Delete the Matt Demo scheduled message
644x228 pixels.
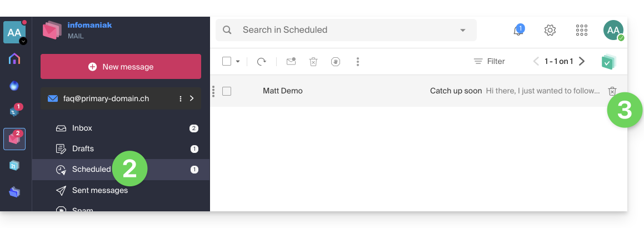612,91
